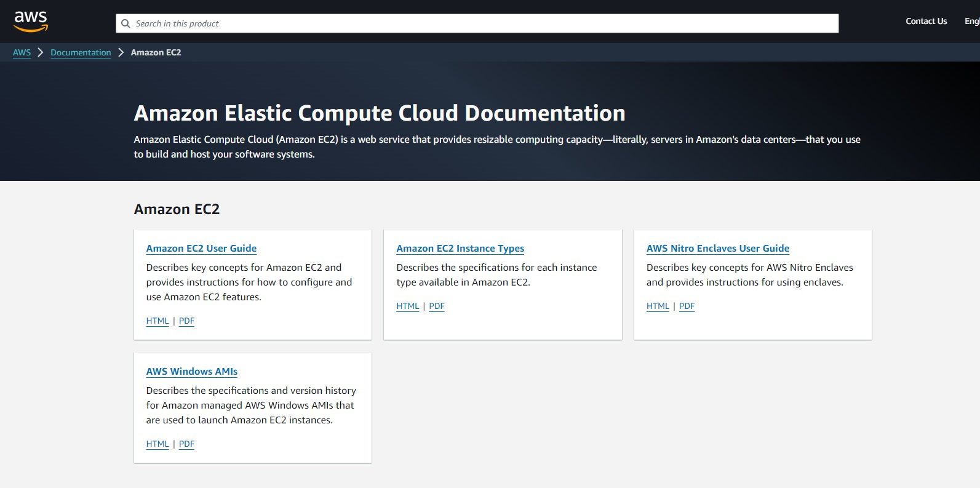
Task: Click the search magnifier icon
Action: point(125,23)
